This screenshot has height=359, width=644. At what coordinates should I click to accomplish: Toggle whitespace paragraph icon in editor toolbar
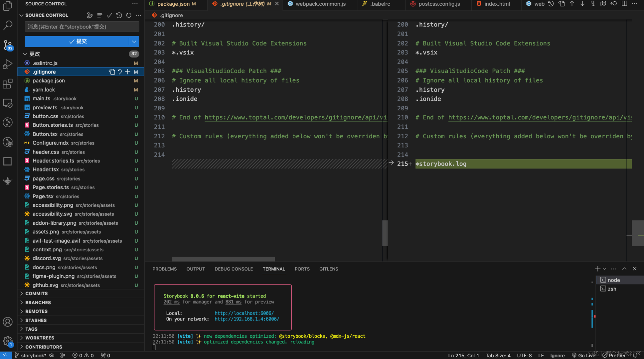(593, 4)
